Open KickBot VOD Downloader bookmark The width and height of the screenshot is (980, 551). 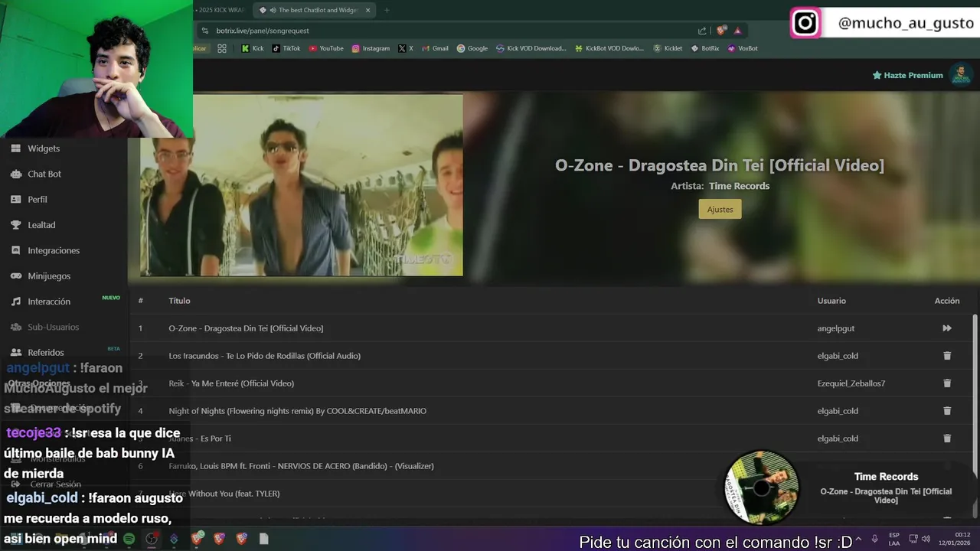click(609, 48)
